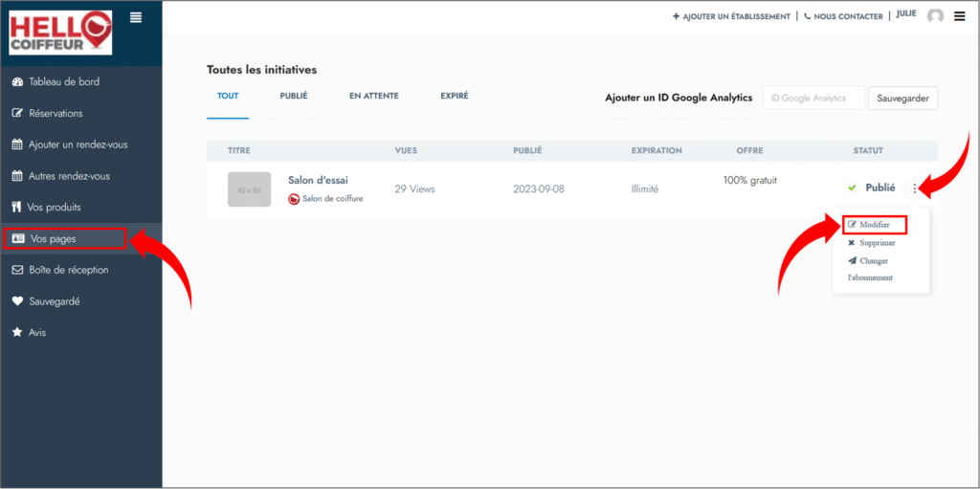Click the cutlery icon beside Vos produits
Image resolution: width=980 pixels, height=489 pixels.
[17, 207]
